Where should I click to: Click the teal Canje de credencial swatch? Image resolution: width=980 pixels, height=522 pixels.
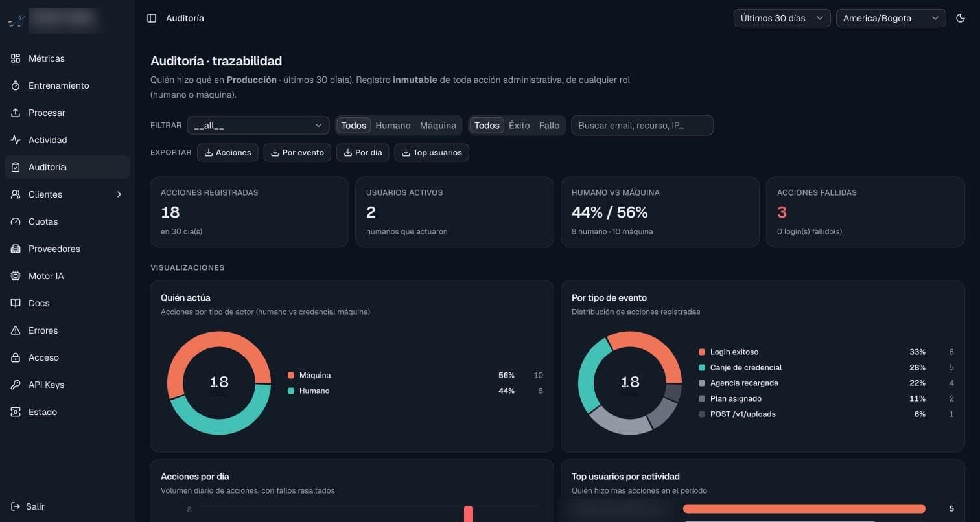[702, 368]
